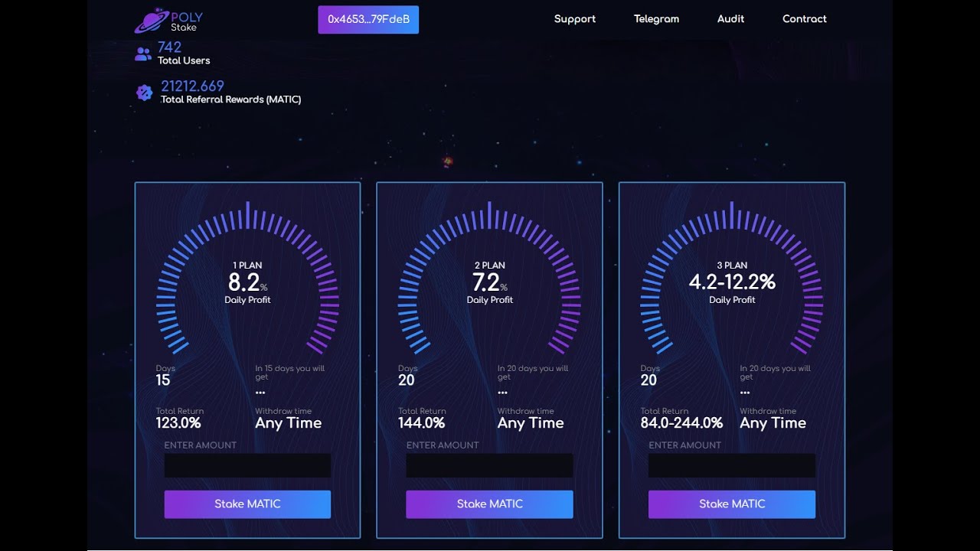Select the "742" total users value
This screenshot has height=551, width=980.
coord(169,47)
